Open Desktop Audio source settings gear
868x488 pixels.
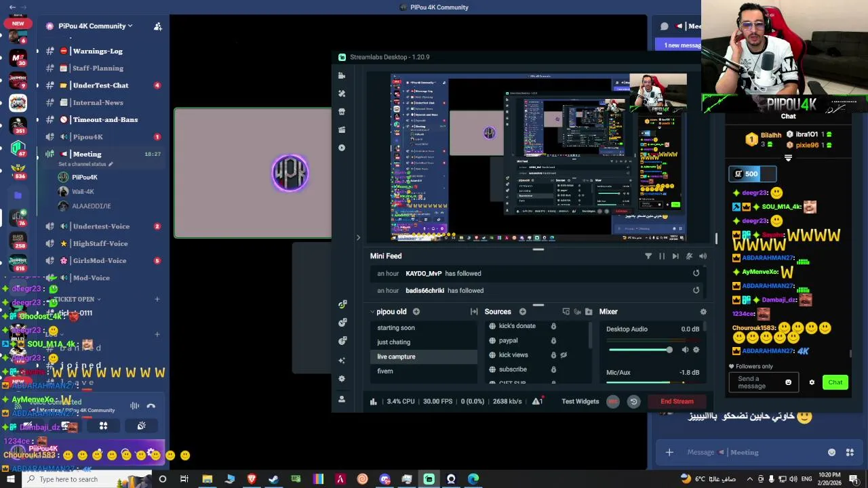pos(696,350)
